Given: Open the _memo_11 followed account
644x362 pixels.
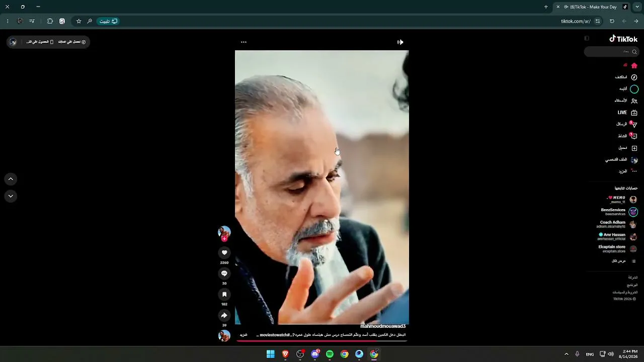Looking at the screenshot, I should (x=621, y=200).
